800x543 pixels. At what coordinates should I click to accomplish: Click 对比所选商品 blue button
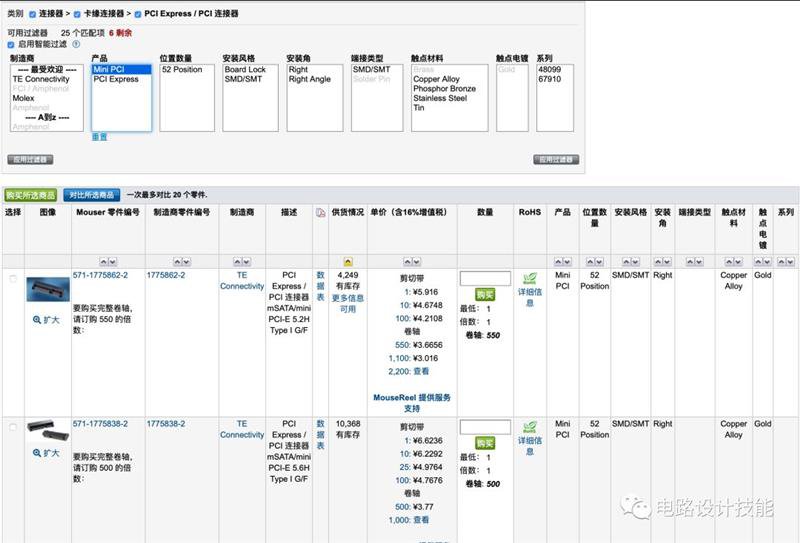[92, 195]
